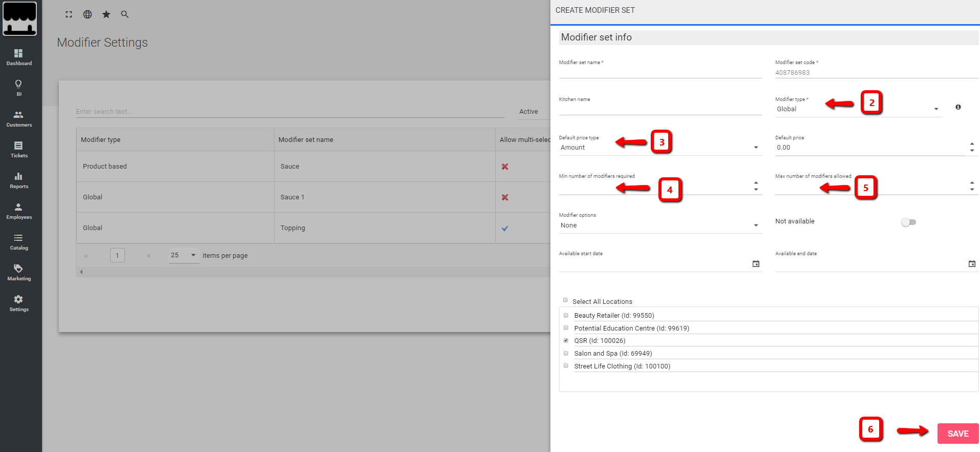Open the Dashboard sidebar item

point(19,57)
